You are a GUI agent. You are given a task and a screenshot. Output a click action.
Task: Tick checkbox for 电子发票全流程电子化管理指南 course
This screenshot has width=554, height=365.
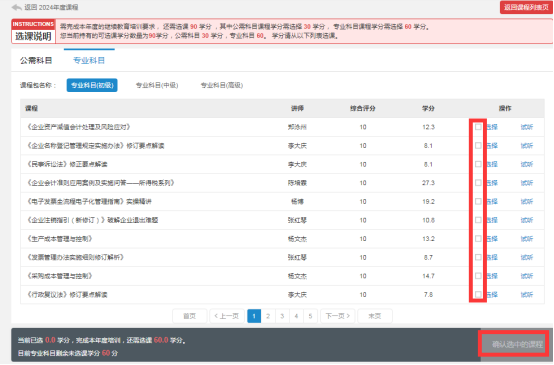point(478,201)
